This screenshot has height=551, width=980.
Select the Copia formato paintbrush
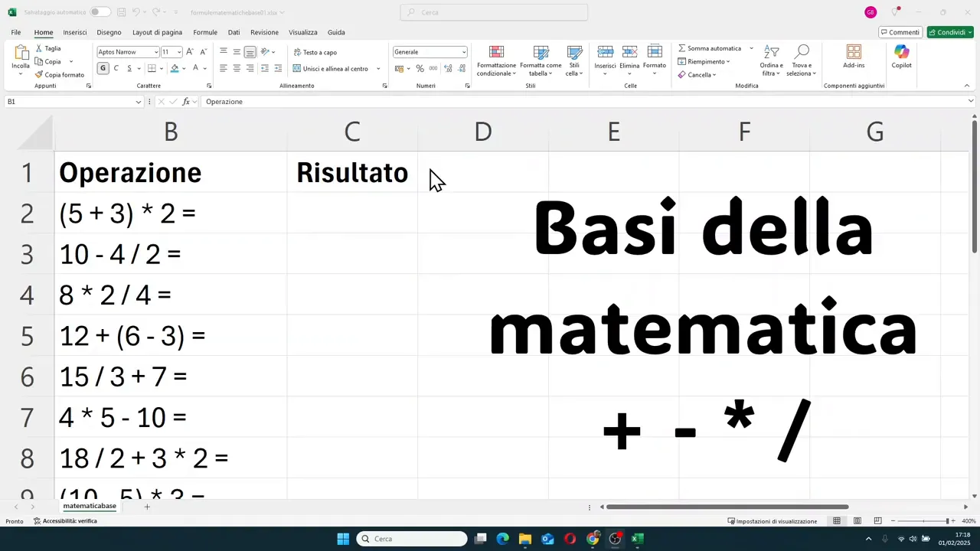59,74
